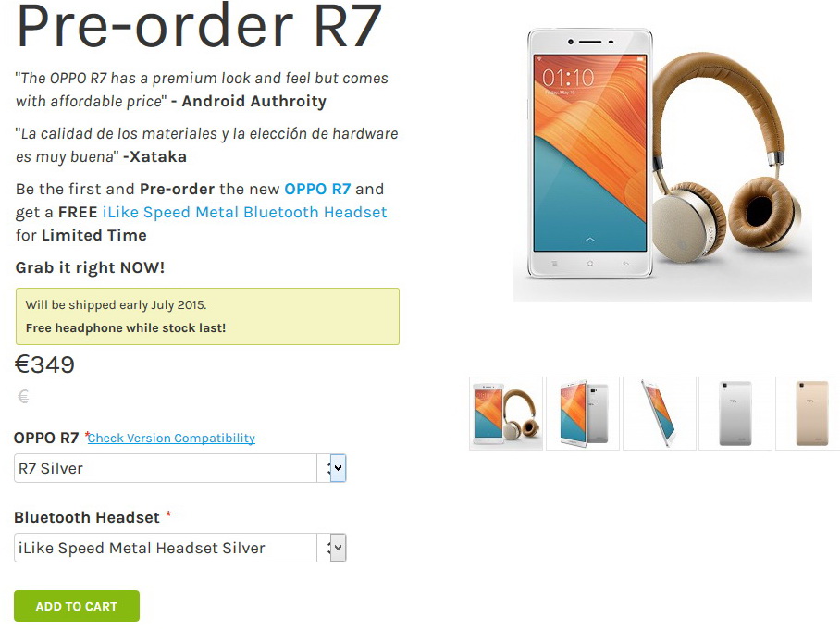Select the gold back-view phone thumbnail

(x=809, y=414)
